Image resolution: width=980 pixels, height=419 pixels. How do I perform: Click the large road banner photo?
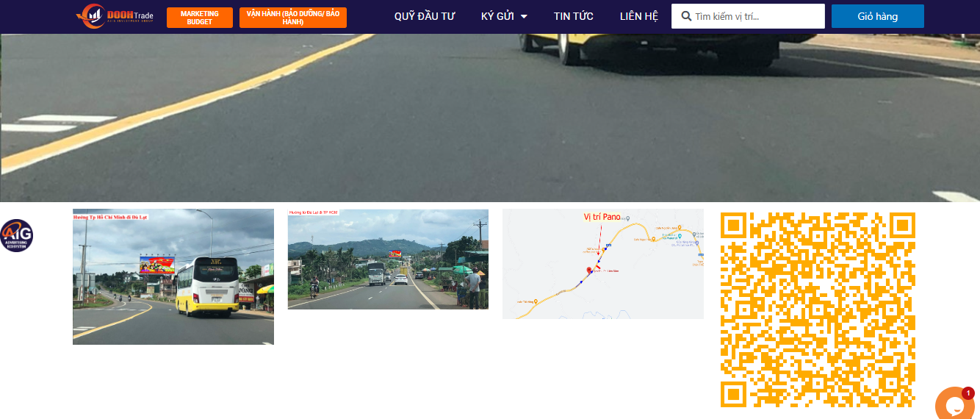pos(490,118)
